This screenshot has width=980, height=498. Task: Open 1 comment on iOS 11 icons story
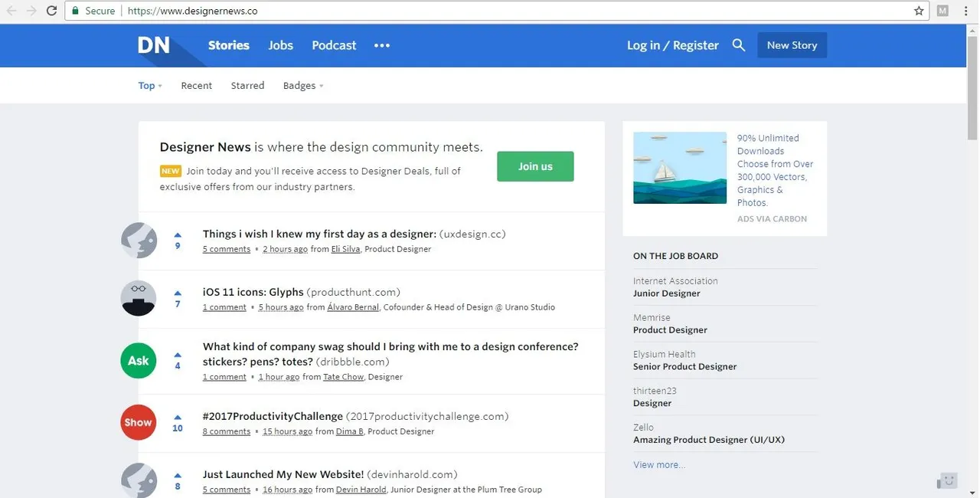coord(224,307)
